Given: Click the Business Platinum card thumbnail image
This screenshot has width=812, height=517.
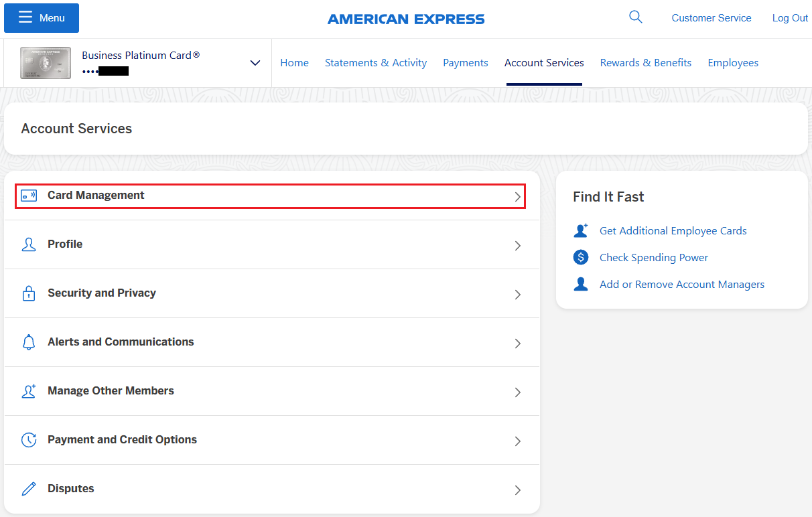Looking at the screenshot, I should tap(46, 63).
